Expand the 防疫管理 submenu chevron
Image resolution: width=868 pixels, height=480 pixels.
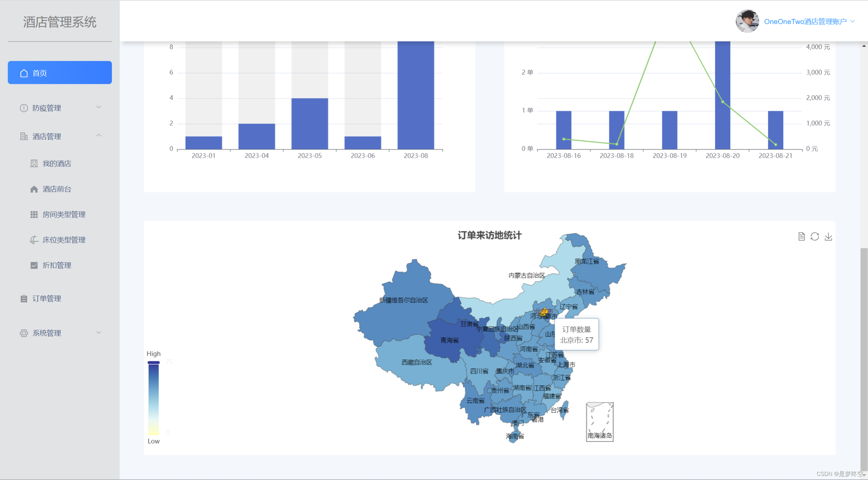99,107
